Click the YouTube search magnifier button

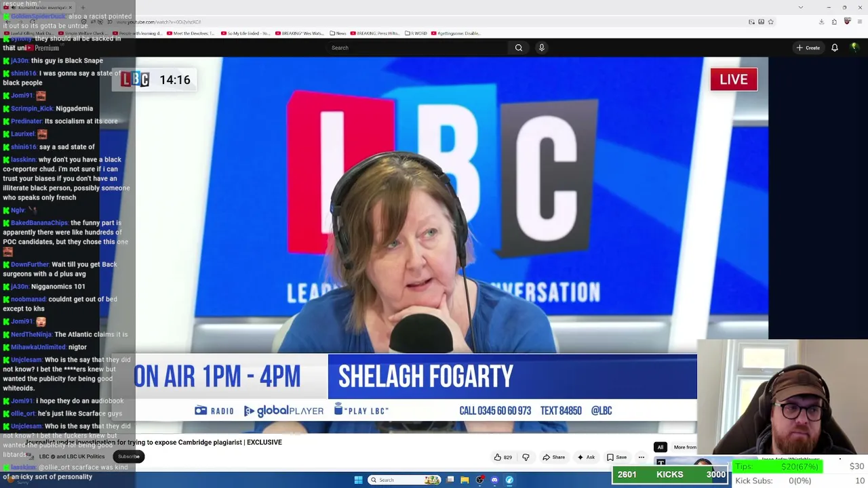(519, 47)
